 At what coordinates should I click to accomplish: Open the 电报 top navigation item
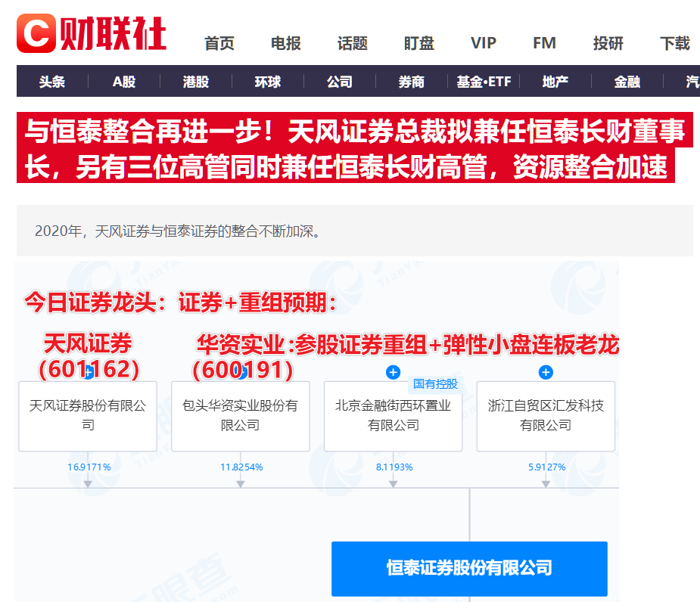286,43
